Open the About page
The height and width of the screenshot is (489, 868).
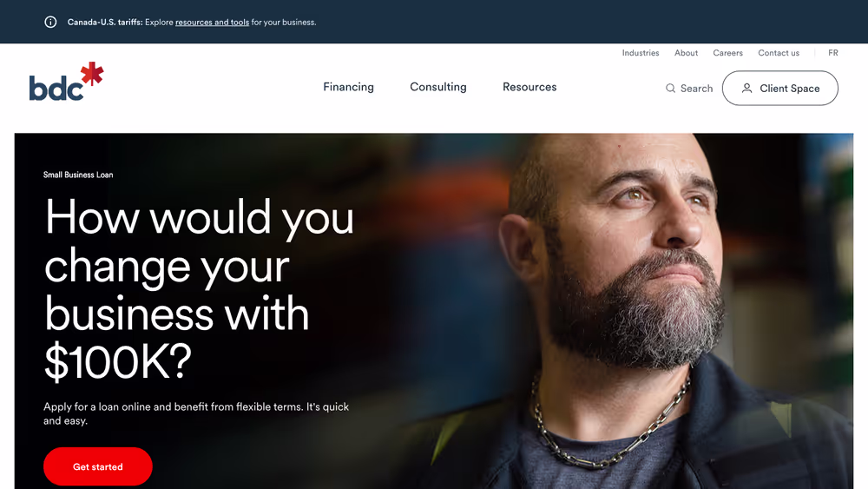pyautogui.click(x=686, y=53)
